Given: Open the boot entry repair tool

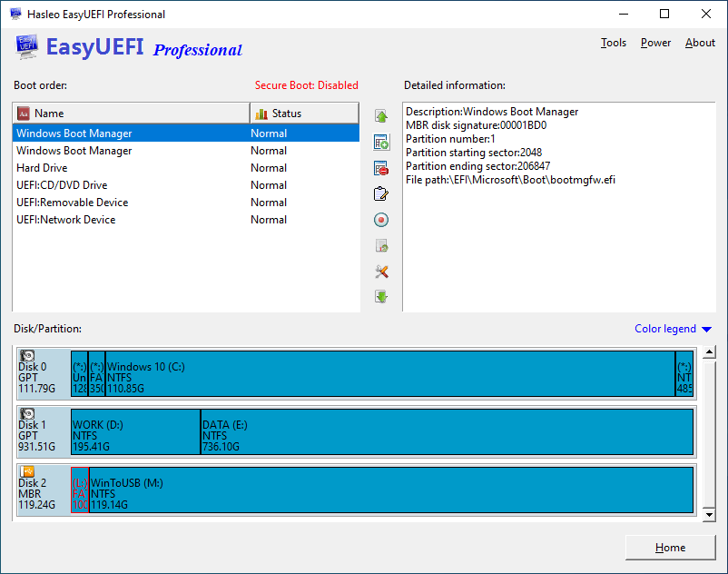Looking at the screenshot, I should pyautogui.click(x=381, y=271).
